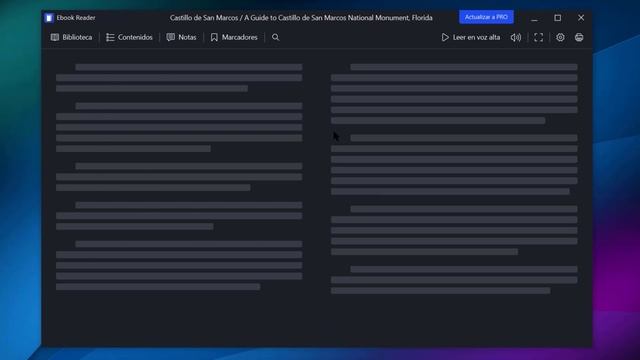Screen dimensions: 640x360
Task: Open the Contenidos table of contents
Action: 129,37
